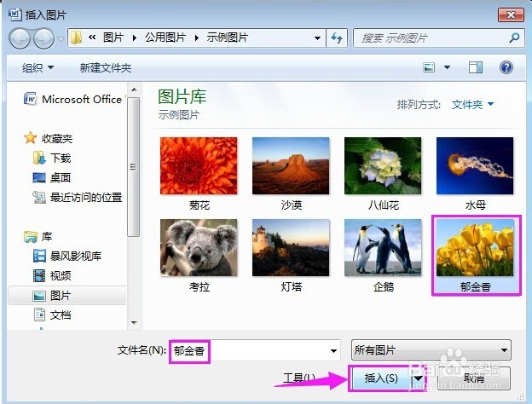Viewport: 532px width, 404px height.
Task: Expand arrow after 公用图片 in path
Action: point(196,38)
